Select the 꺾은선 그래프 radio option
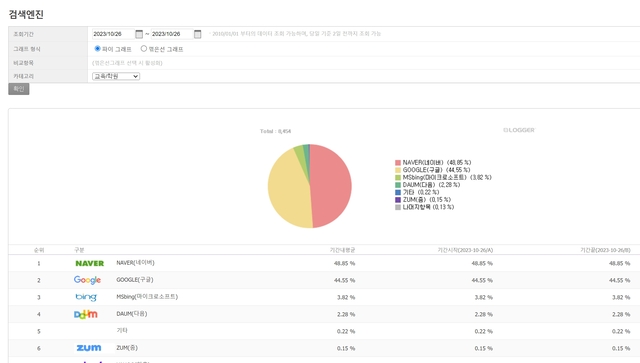The width and height of the screenshot is (640, 363). tap(144, 49)
